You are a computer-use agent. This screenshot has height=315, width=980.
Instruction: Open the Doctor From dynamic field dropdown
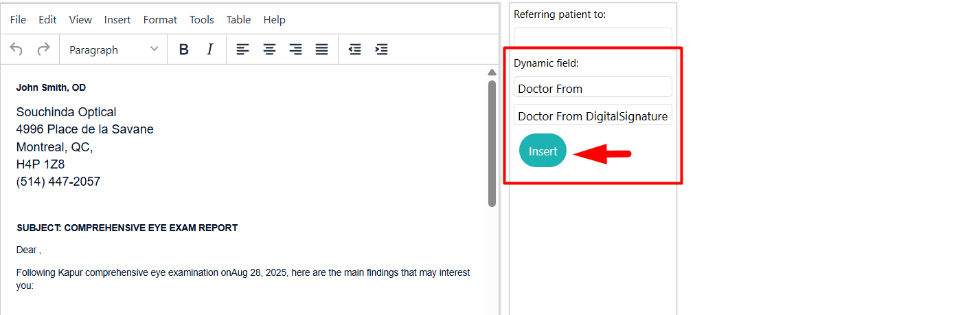click(x=593, y=87)
